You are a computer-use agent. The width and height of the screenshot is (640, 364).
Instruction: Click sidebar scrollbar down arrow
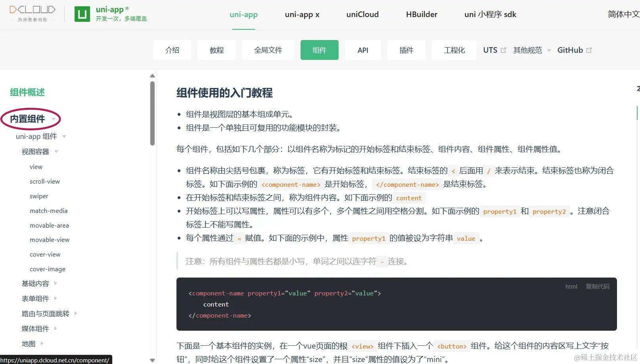click(x=152, y=360)
